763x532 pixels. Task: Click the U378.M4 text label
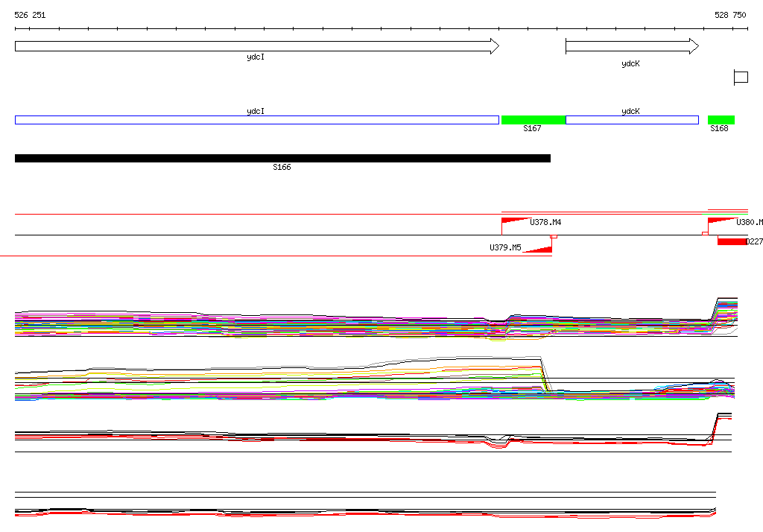[545, 222]
